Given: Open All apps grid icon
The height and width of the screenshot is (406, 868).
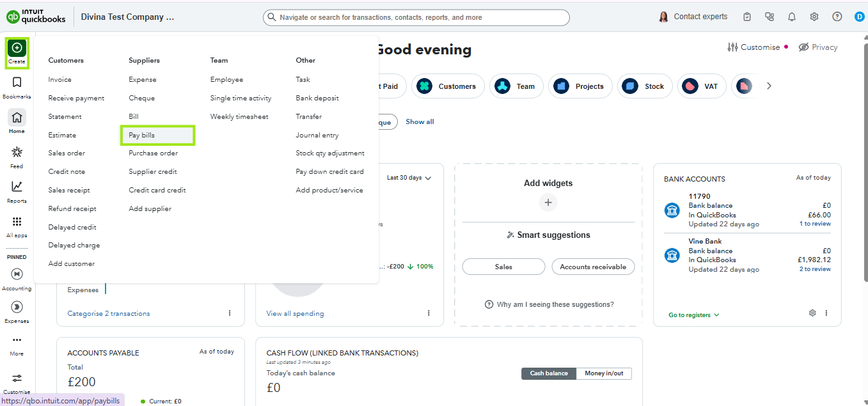Looking at the screenshot, I should [17, 222].
